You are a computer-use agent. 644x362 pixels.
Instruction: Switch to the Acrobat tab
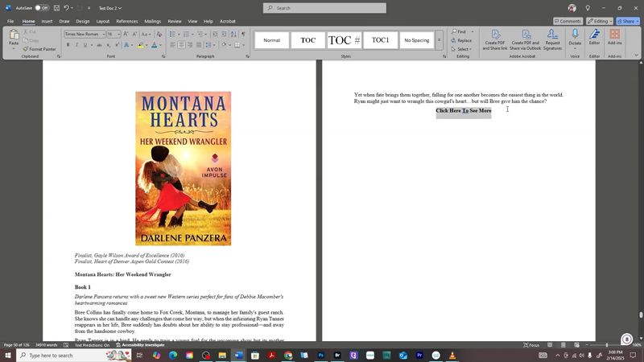228,22
